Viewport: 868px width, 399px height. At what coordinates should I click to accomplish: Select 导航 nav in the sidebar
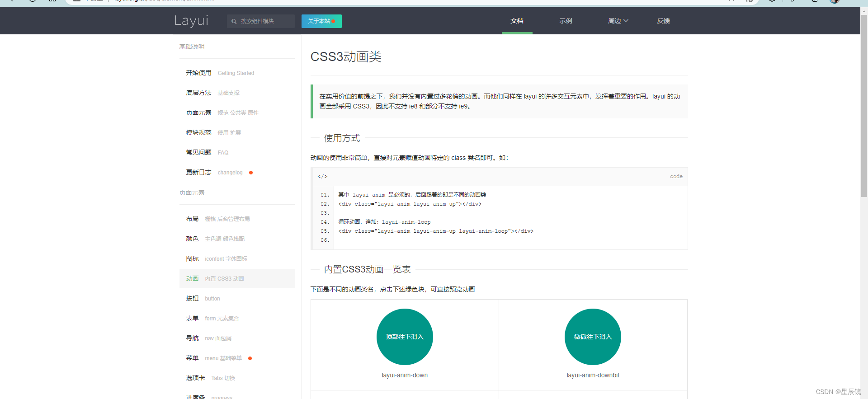[x=237, y=338]
